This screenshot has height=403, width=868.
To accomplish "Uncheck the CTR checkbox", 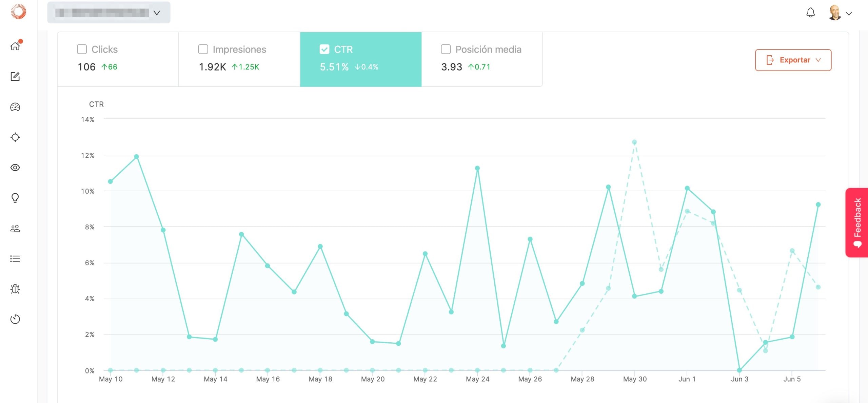I will coord(324,50).
